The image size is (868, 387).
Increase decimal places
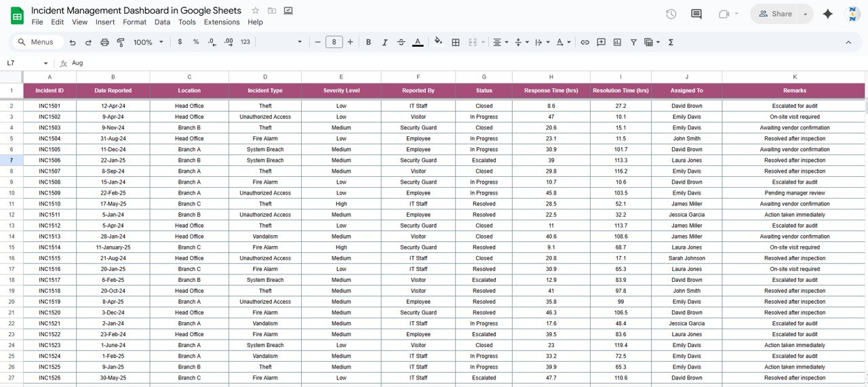pyautogui.click(x=229, y=42)
